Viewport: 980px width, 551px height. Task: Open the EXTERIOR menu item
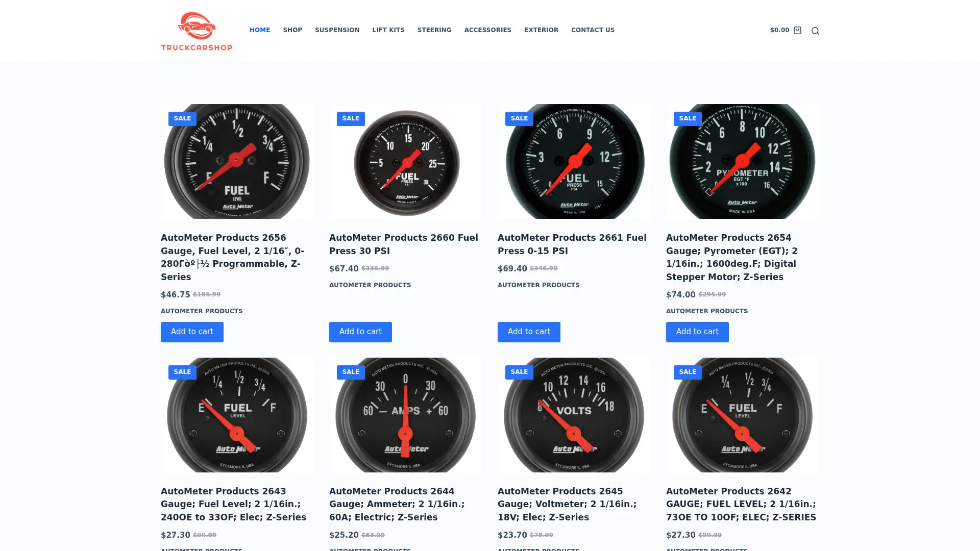tap(541, 30)
